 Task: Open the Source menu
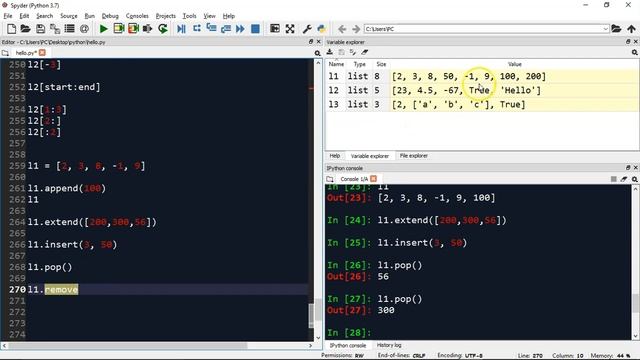coord(69,16)
